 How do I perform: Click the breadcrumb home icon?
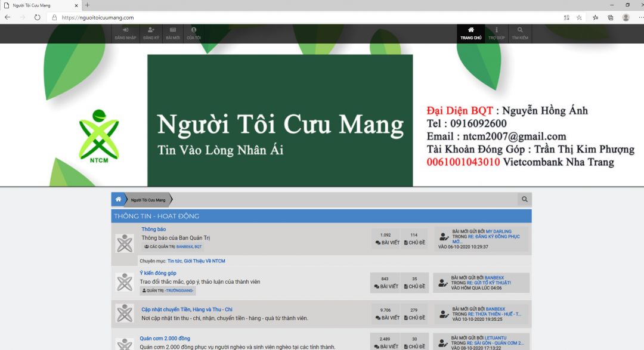pyautogui.click(x=119, y=199)
